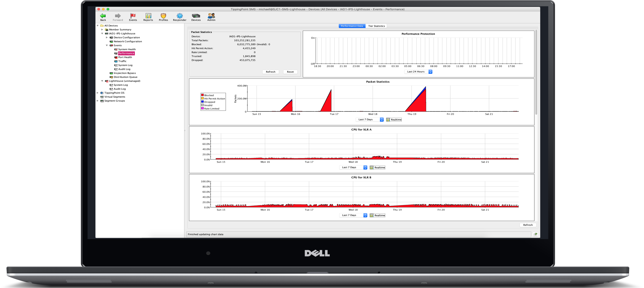Select the Performance tree item
The height and width of the screenshot is (288, 644).
coord(126,53)
